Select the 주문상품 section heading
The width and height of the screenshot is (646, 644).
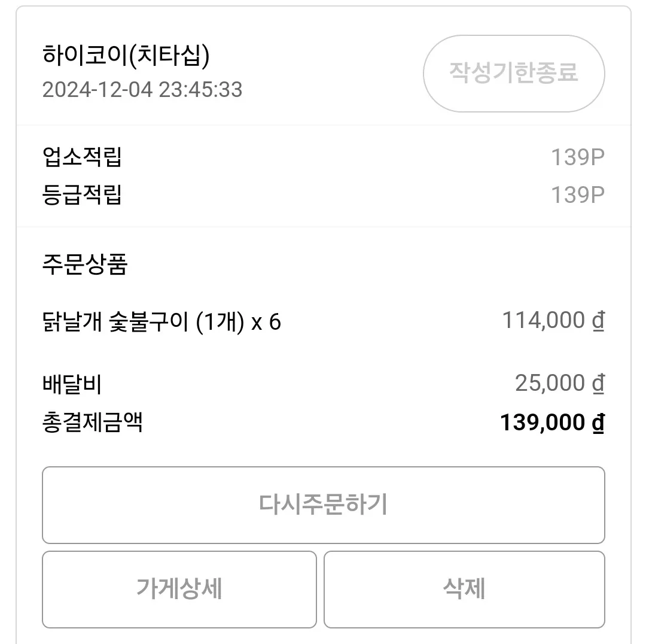pyautogui.click(x=85, y=265)
